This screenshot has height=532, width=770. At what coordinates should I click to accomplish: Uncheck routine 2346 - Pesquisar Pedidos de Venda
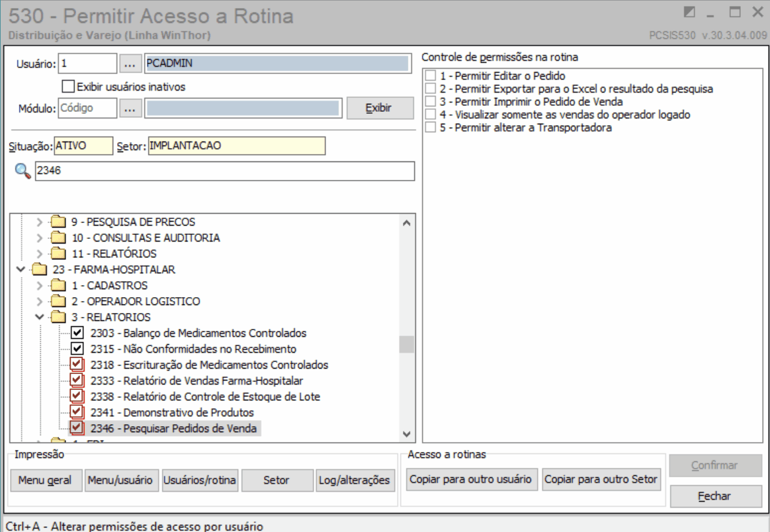(x=77, y=428)
